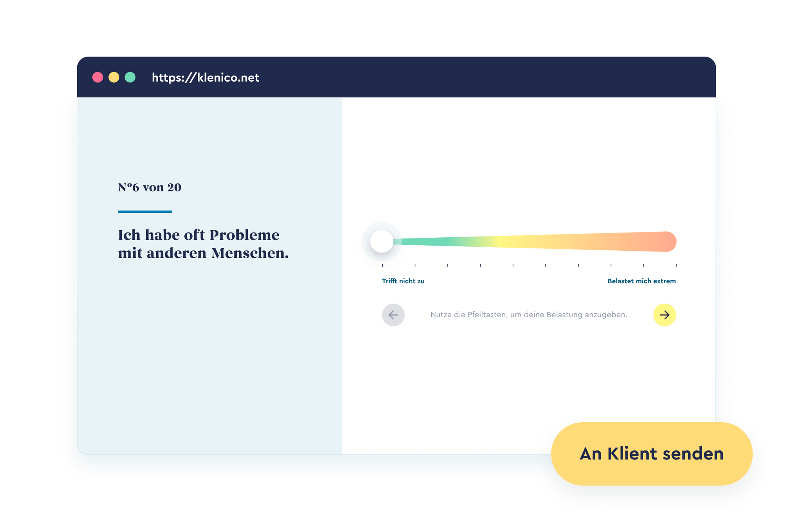Click the yellow traffic-light dot
This screenshot has width=793, height=532.
(114, 77)
